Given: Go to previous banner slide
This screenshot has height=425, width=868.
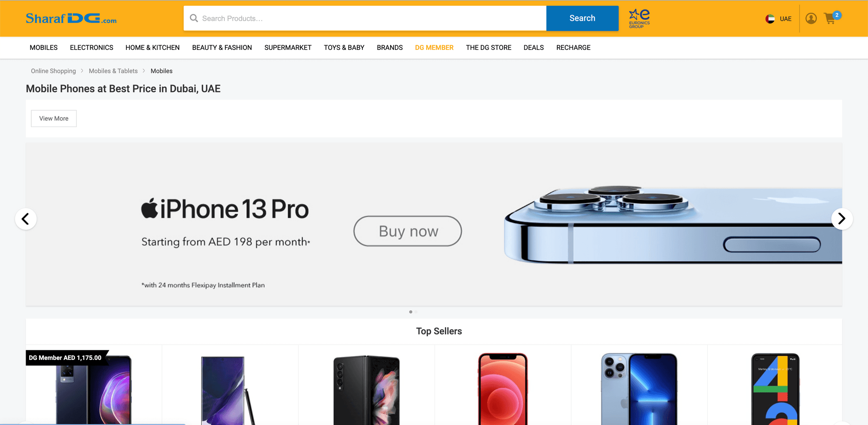Looking at the screenshot, I should click(26, 219).
